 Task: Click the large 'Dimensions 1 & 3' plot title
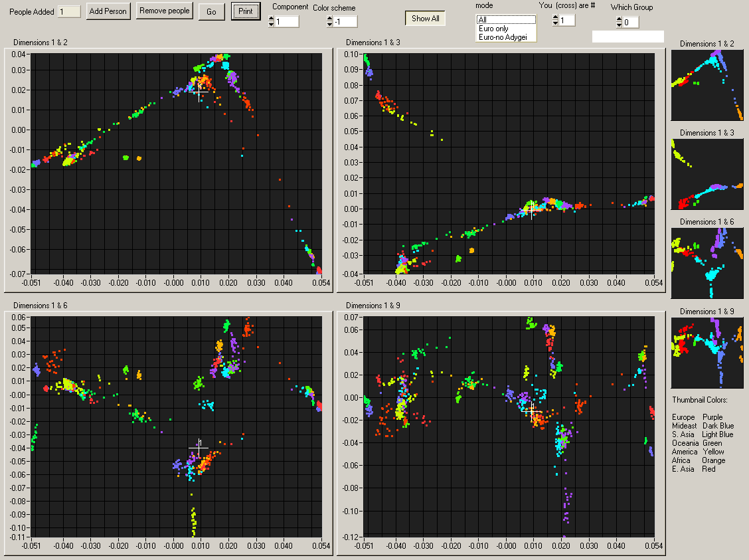tap(373, 42)
